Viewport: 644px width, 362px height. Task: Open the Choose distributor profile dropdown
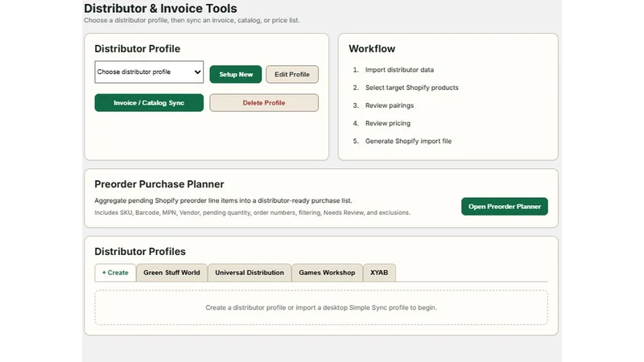149,72
